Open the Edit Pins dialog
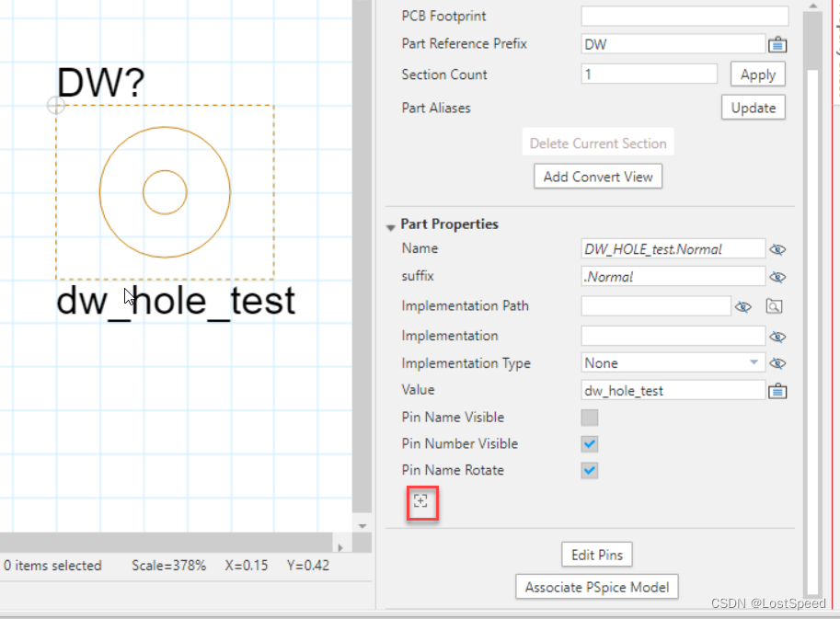Viewport: 840px width, 619px height. [597, 555]
